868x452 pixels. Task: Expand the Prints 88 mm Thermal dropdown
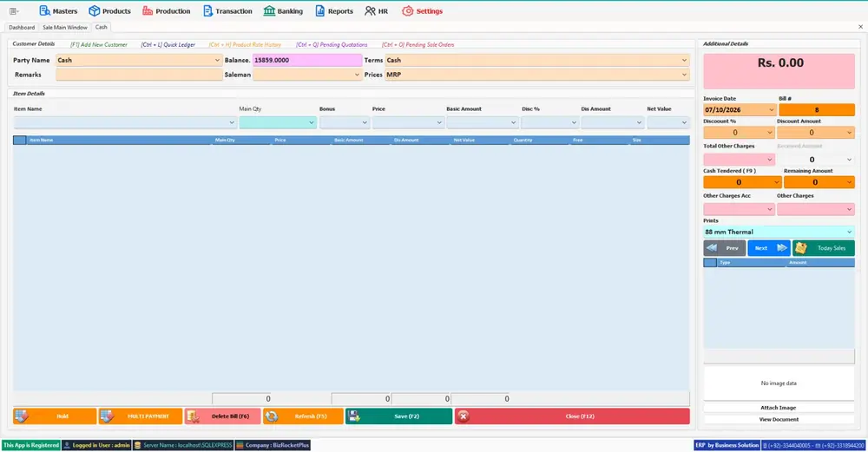tap(849, 232)
